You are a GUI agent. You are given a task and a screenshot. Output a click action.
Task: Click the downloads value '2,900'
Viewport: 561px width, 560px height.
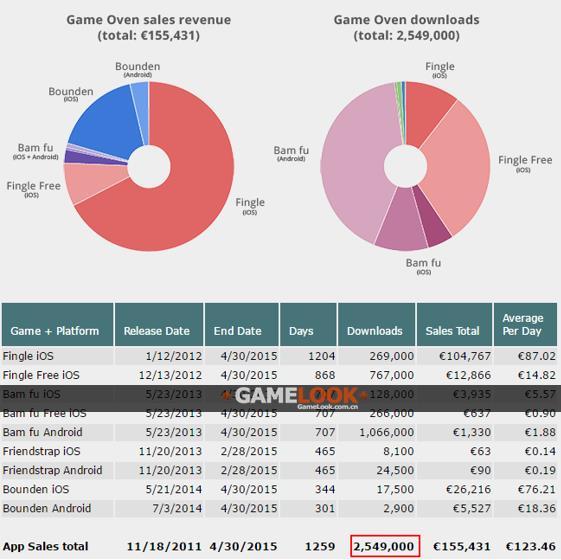point(399,508)
